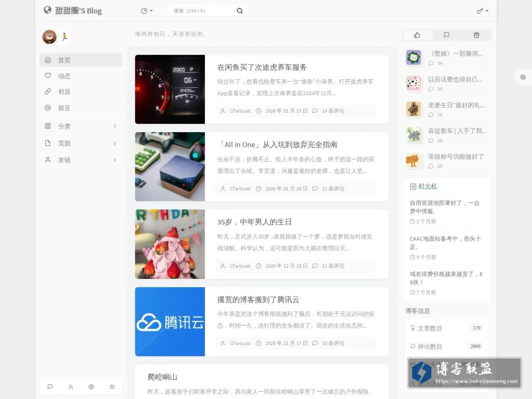Click the home icon next to 首页
The image size is (532, 399).
[48, 60]
